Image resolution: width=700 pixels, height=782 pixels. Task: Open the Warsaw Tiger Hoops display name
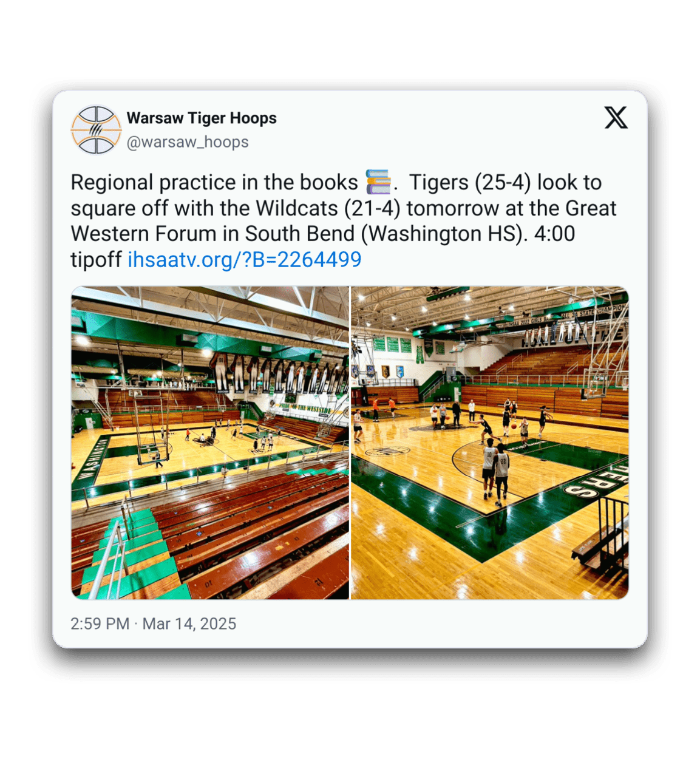point(202,118)
